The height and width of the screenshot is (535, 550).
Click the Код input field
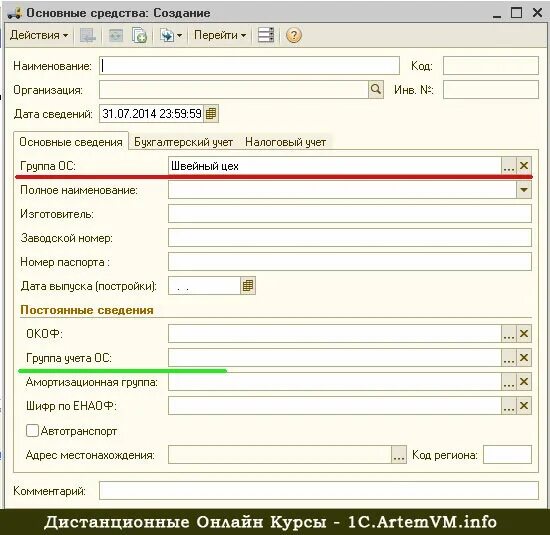[491, 66]
